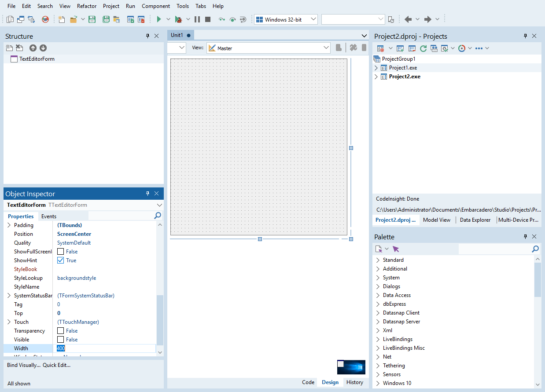The height and width of the screenshot is (392, 545).
Task: Toggle the ShowHint checkbox
Action: tap(61, 260)
